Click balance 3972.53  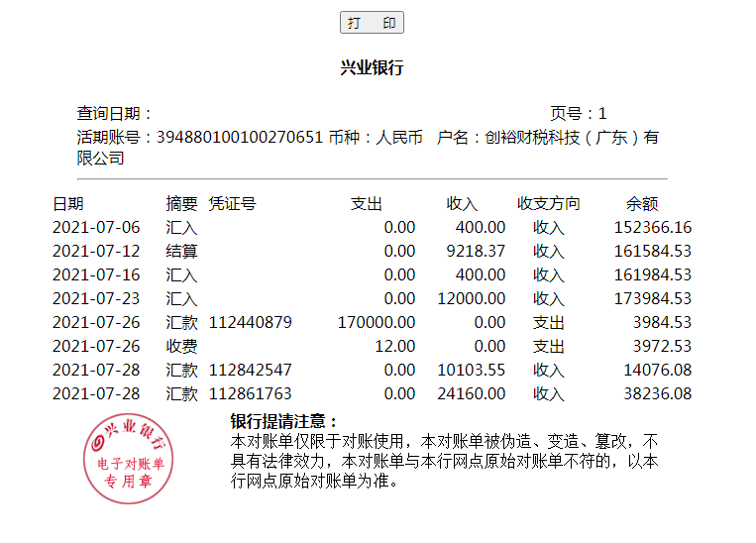tap(662, 346)
